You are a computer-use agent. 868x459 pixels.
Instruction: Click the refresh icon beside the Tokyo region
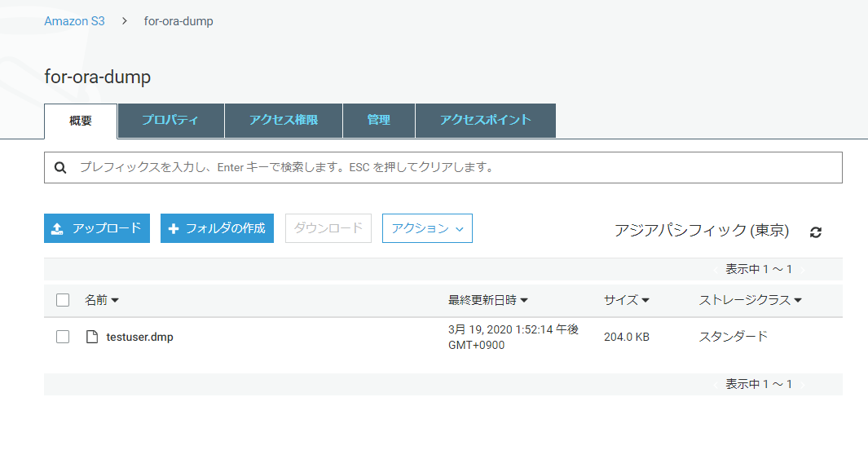[815, 232]
